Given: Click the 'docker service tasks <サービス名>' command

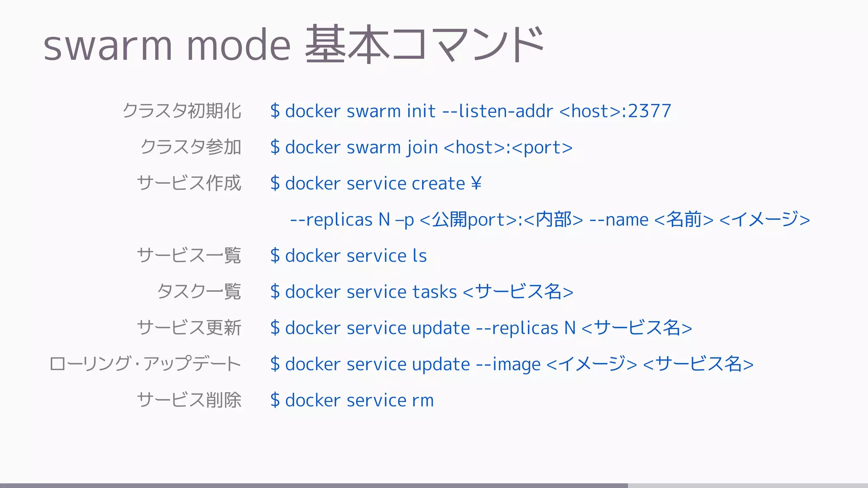Looking at the screenshot, I should 422,292.
